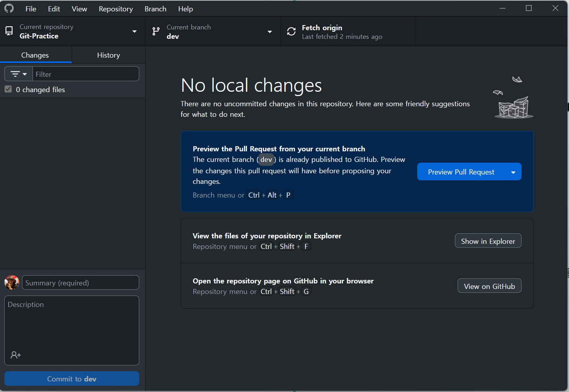Click the branch icon beside dev
569x392 pixels.
(156, 31)
